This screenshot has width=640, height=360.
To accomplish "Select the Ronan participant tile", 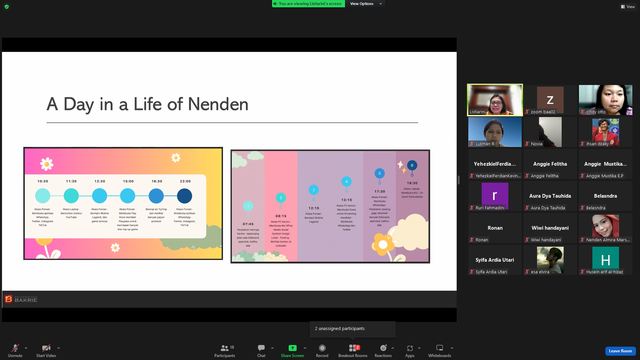I will coord(495,228).
